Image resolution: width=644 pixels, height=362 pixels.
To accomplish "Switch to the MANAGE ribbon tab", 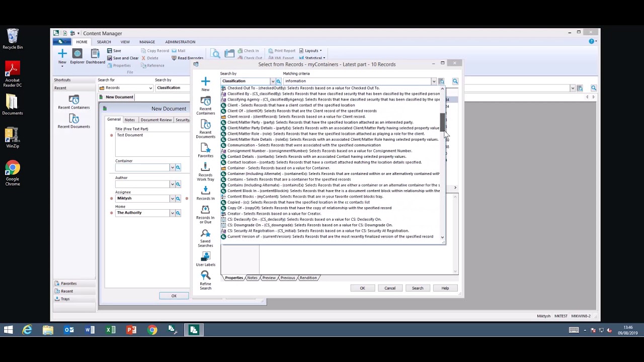I will (147, 42).
